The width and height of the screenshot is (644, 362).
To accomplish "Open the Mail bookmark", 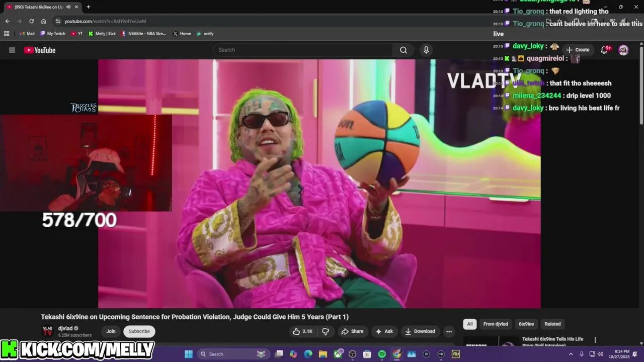I will pos(27,34).
